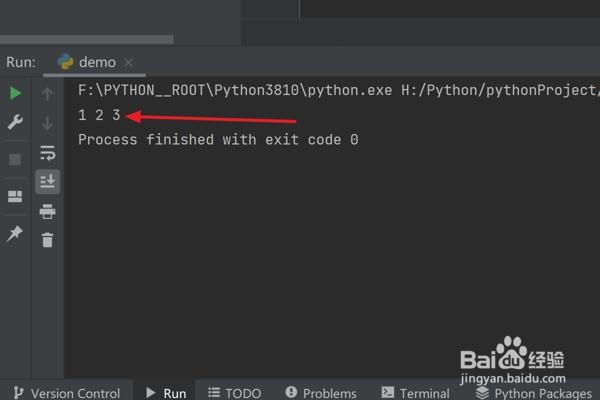Show the Python Packages panel
The image size is (600, 400).
coord(533,393)
